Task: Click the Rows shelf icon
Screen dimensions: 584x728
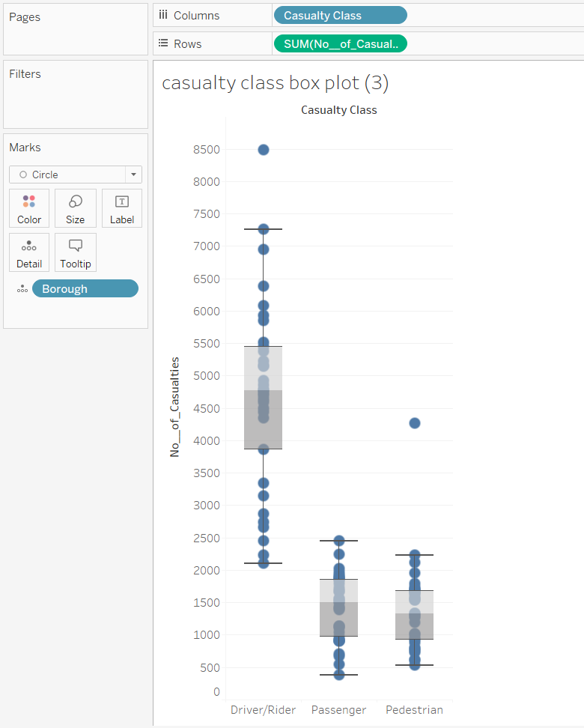Action: [x=163, y=43]
